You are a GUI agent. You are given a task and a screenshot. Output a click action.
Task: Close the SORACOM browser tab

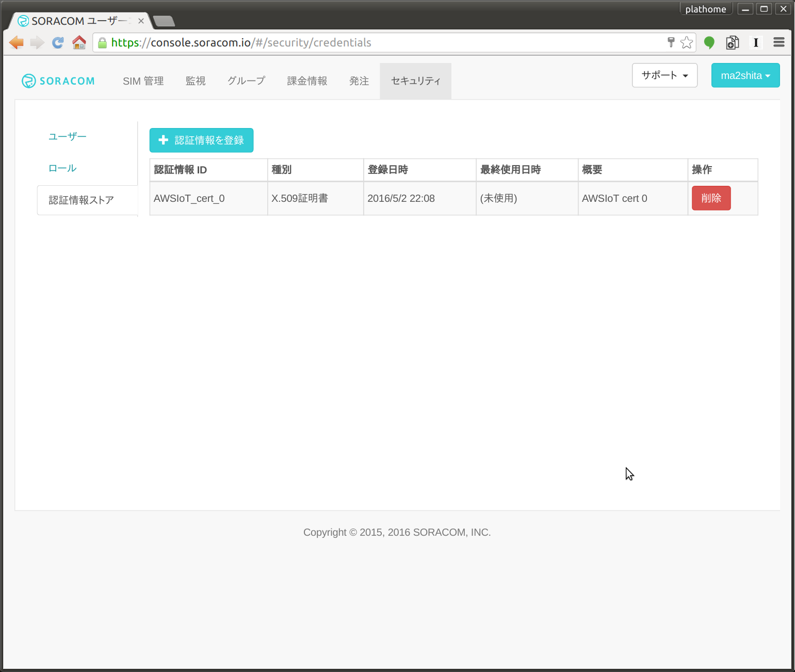[x=141, y=21]
